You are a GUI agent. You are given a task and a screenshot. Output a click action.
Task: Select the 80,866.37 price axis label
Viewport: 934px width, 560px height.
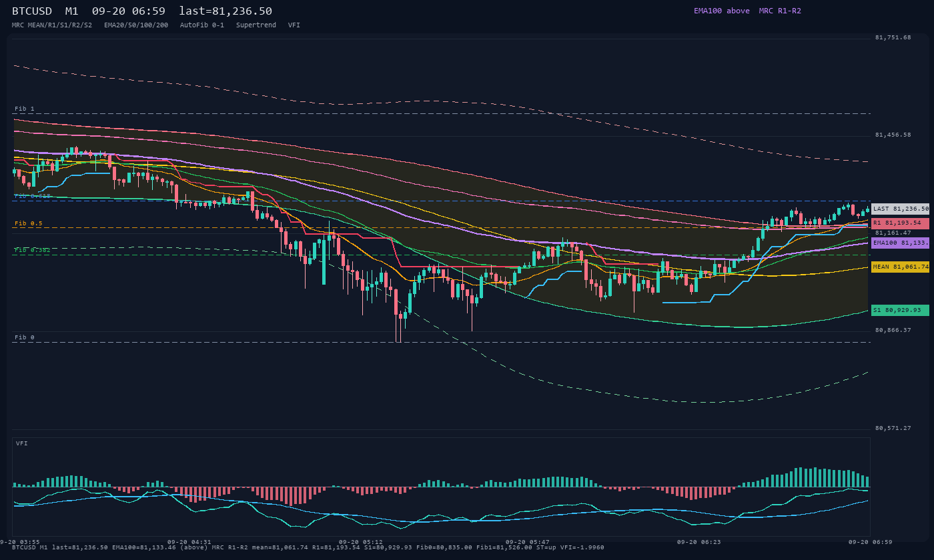coord(893,330)
